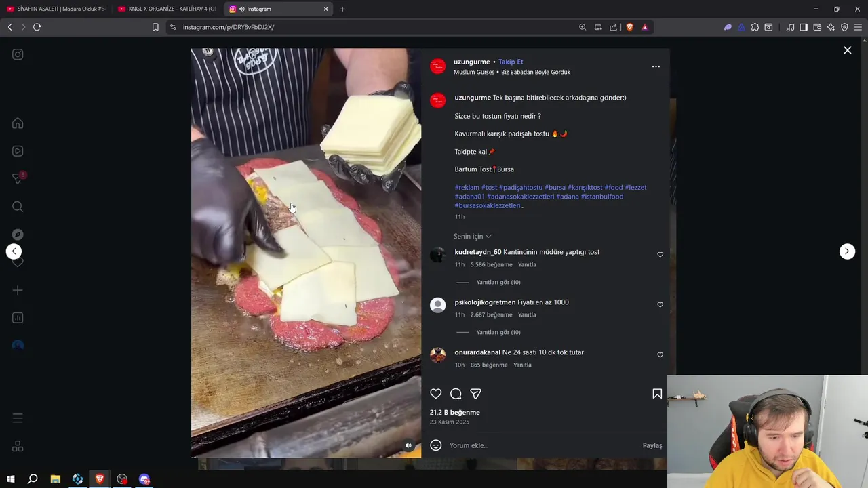Switch to SİYAHIN ASALETİ browser tab
Viewport: 868px width, 488px height.
click(56, 9)
